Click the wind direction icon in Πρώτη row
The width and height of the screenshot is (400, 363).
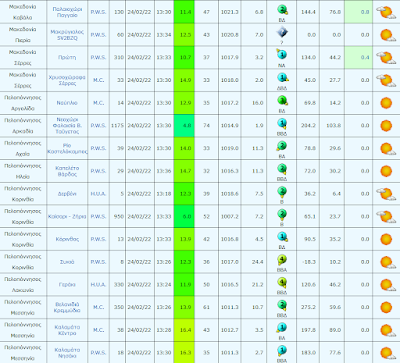282,55
